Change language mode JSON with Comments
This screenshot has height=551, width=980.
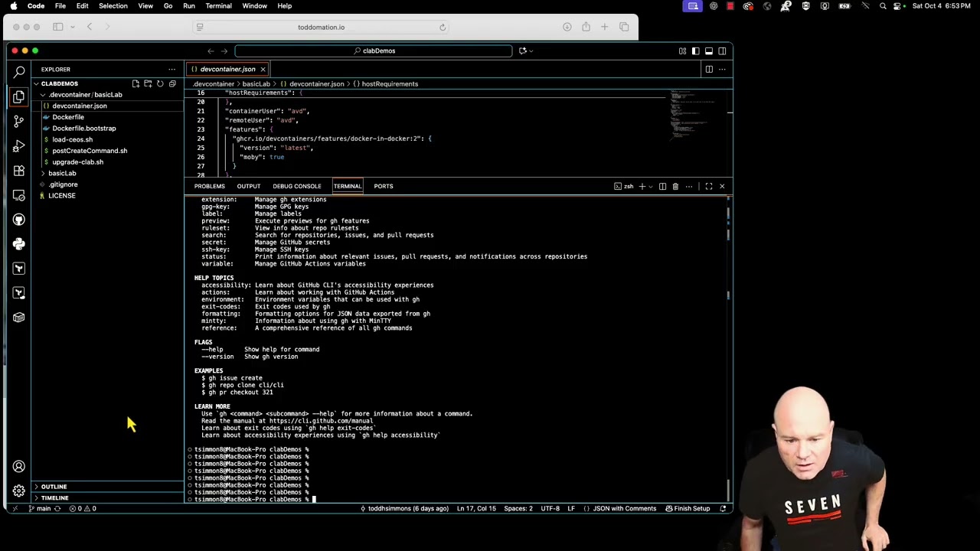point(625,508)
